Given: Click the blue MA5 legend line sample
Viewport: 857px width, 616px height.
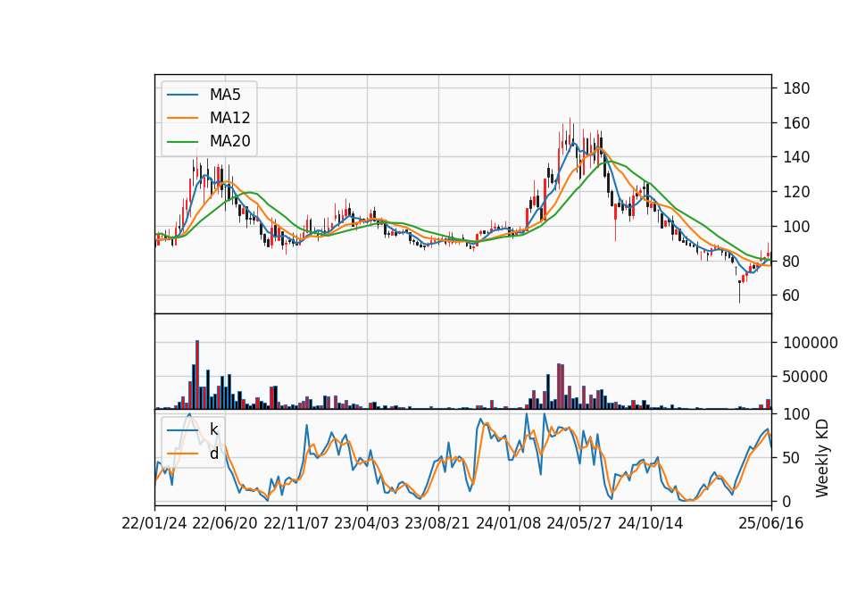Looking at the screenshot, I should point(182,95).
